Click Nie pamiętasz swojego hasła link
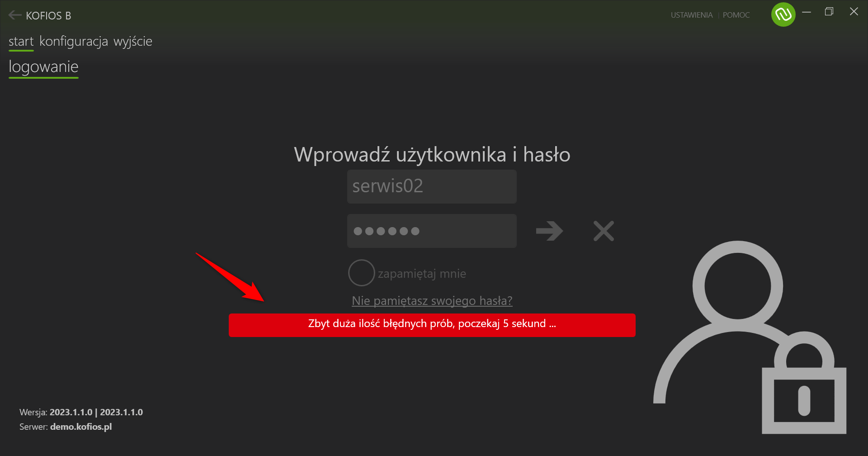The width and height of the screenshot is (868, 456). [432, 301]
